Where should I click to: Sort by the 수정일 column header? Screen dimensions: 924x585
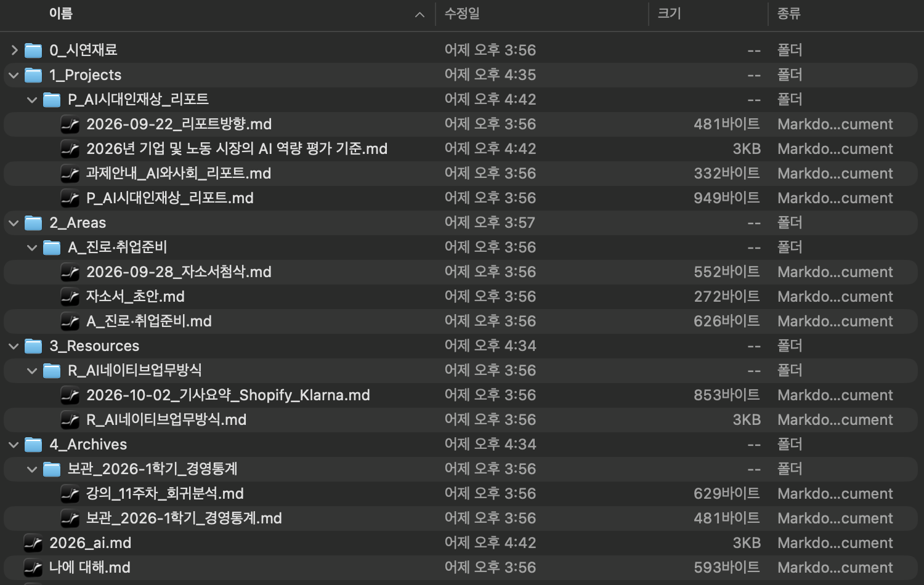click(462, 14)
